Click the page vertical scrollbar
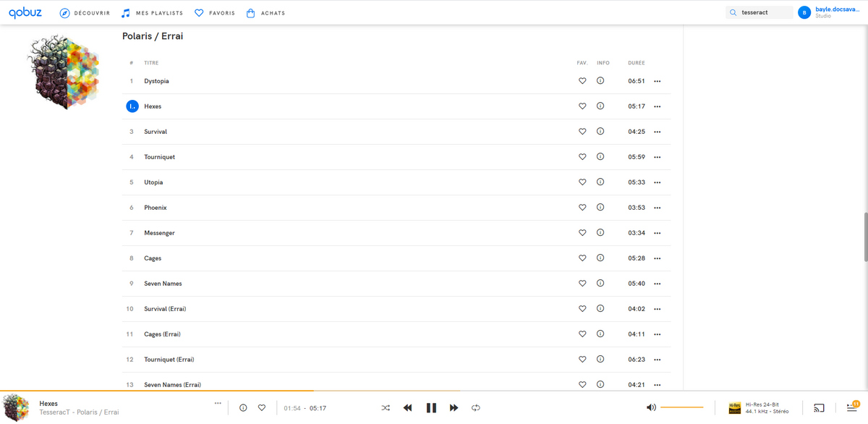 click(865, 237)
